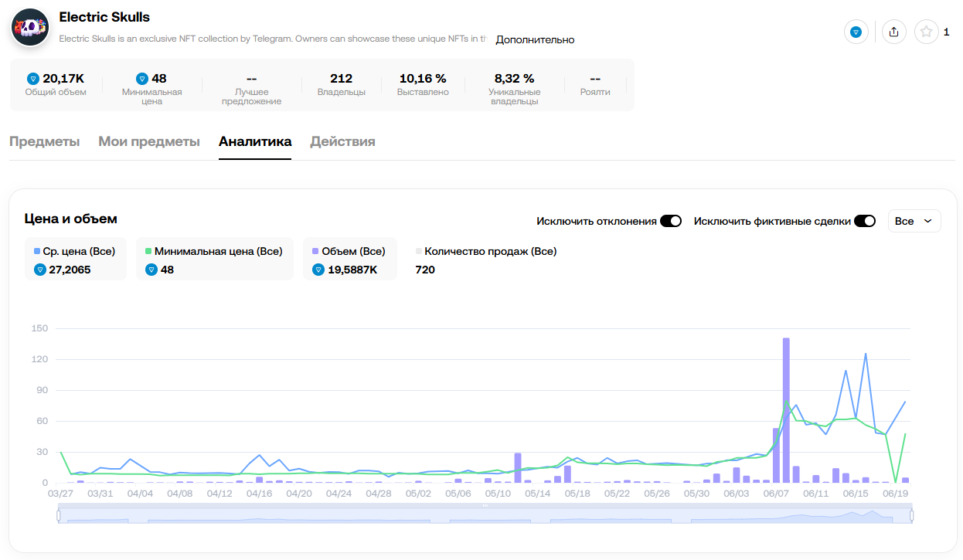This screenshot has width=963, height=560.
Task: Toggle the Исключить фиктивные сделки switch
Action: [x=864, y=221]
